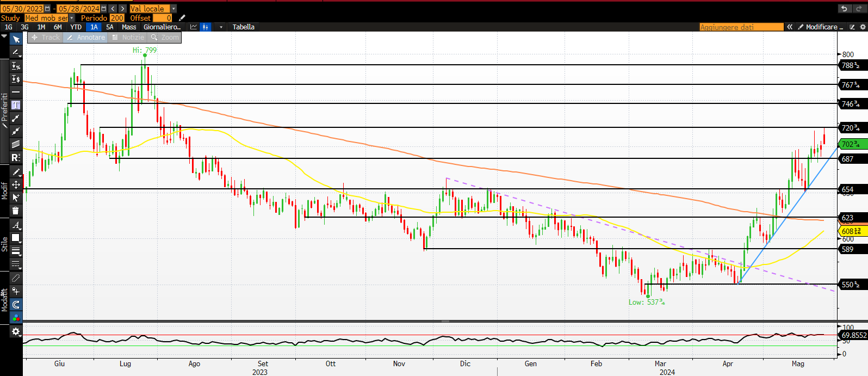The width and height of the screenshot is (868, 376).
Task: Select the horizontal line tool
Action: point(16,92)
